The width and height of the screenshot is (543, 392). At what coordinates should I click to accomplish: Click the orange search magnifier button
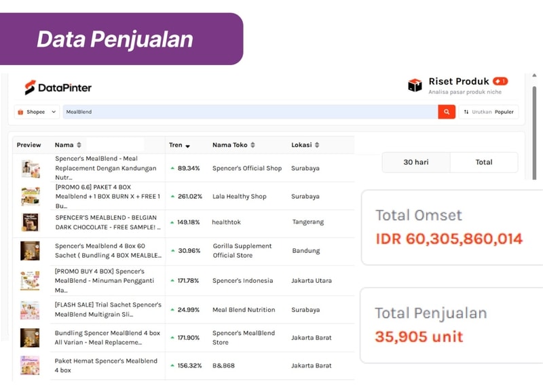coord(446,112)
